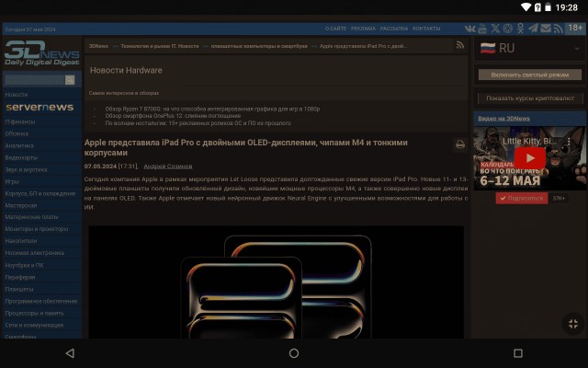Image resolution: width=588 pixels, height=368 pixels.
Task: Open Мониторы и проекторы sidebar section
Action: 37,229
